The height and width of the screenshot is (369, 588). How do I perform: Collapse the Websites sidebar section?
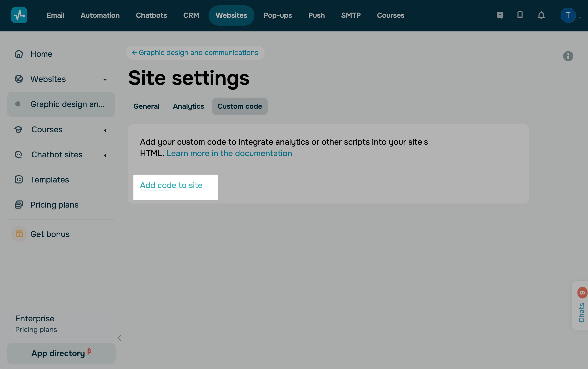105,80
